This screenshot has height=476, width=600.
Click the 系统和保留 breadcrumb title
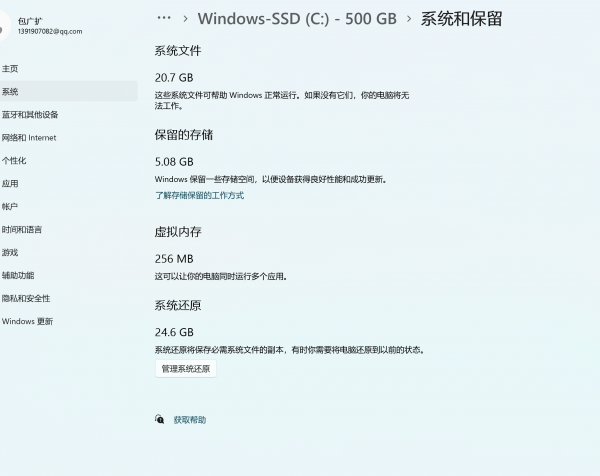pyautogui.click(x=461, y=19)
